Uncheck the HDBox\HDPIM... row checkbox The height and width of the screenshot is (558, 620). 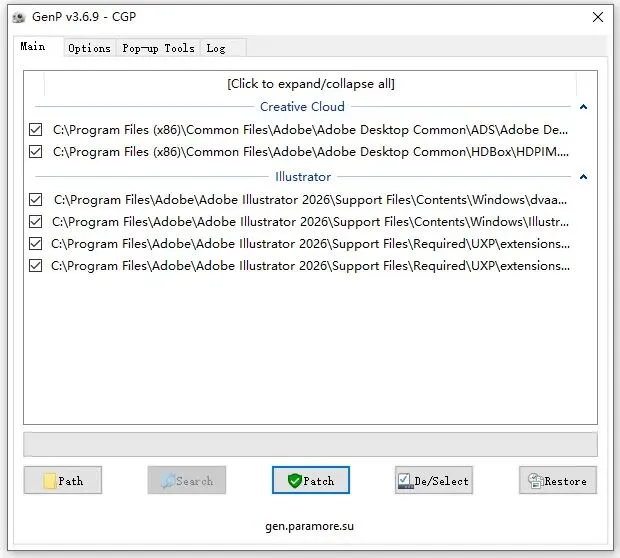pos(36,152)
